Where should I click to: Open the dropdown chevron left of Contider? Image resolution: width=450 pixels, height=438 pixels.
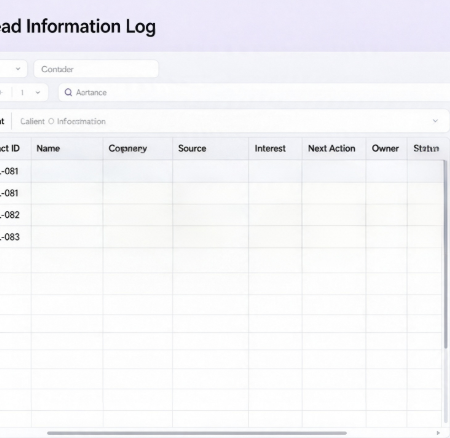pyautogui.click(x=18, y=69)
